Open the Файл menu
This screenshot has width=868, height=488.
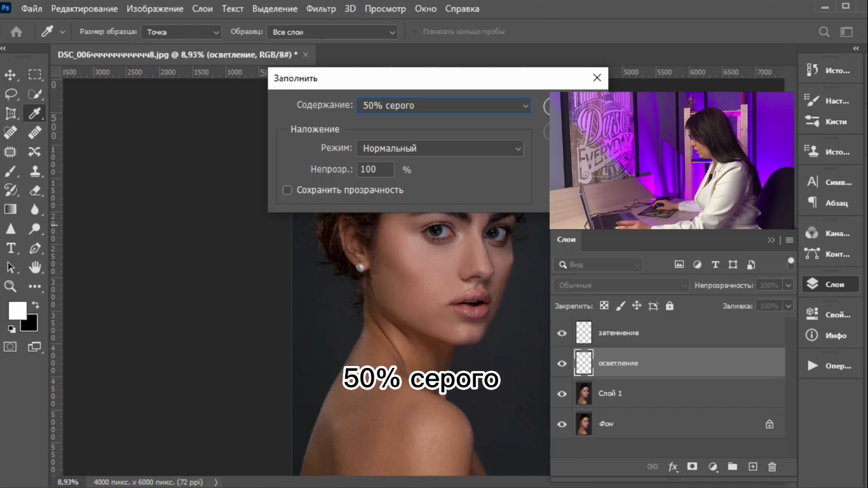click(x=32, y=9)
